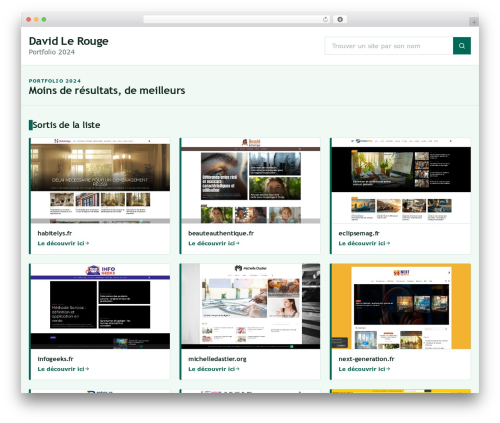Click the green 'PORTFOLIO 2024' banner label
Viewport: 500px width, 423px height.
pos(55,81)
